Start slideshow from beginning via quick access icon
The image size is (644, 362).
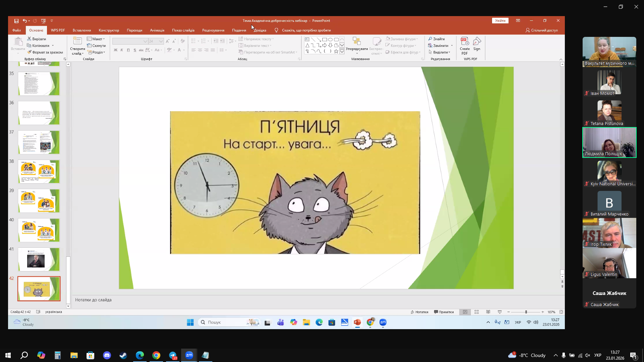point(43,21)
